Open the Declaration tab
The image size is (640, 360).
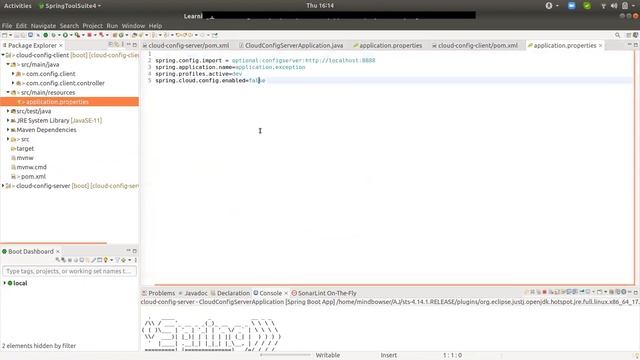click(230, 293)
